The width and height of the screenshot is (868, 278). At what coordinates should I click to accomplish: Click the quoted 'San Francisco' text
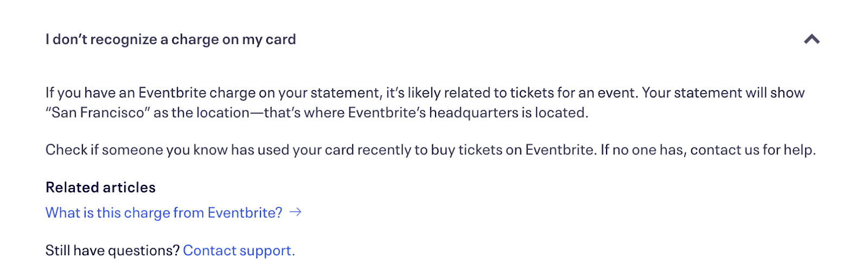[x=98, y=113]
